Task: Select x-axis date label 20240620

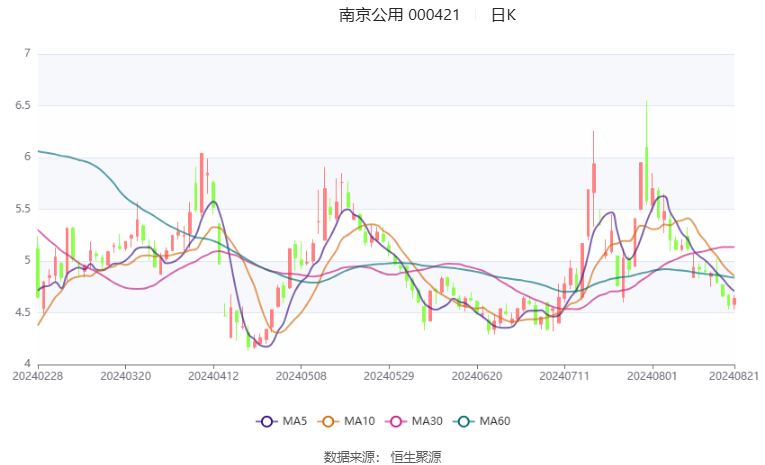Action: pyautogui.click(x=477, y=376)
